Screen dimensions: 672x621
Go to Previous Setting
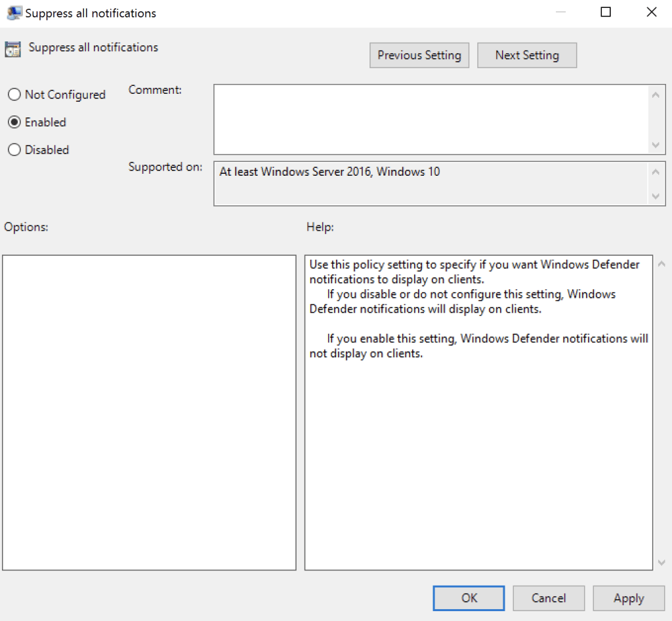(419, 55)
